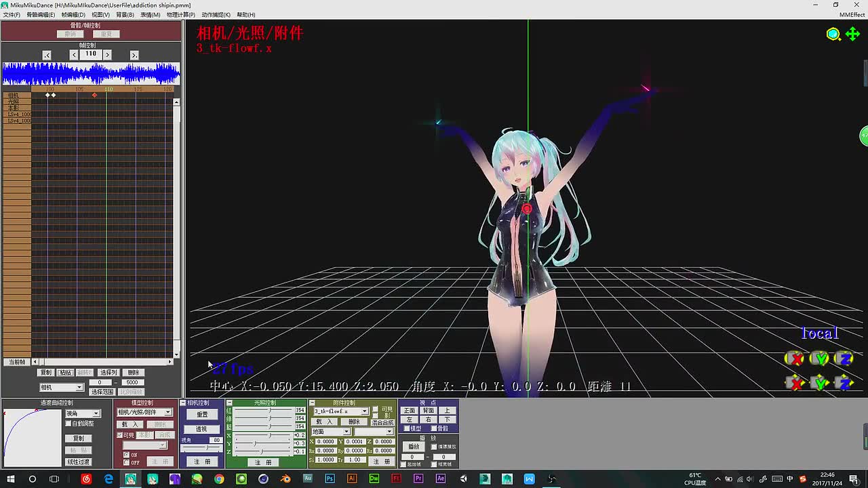Click the blue Z move axis icon
This screenshot has width=868, height=488.
tap(844, 383)
